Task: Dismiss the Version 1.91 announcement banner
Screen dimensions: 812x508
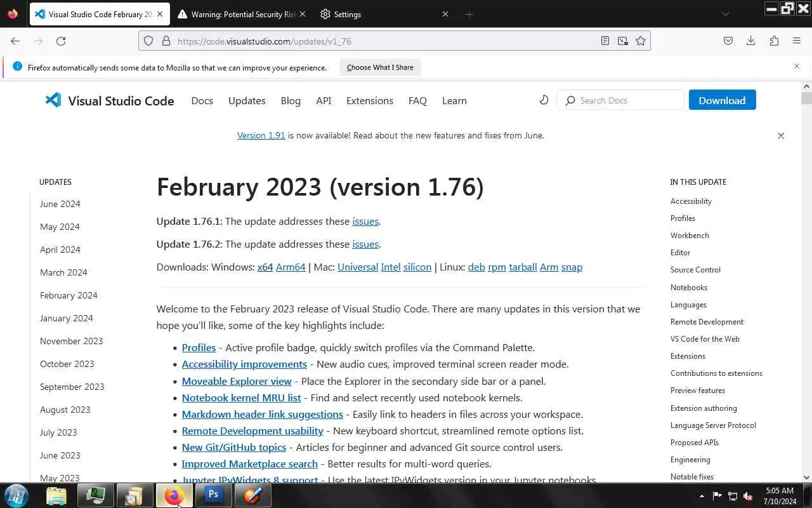Action: [x=781, y=136]
